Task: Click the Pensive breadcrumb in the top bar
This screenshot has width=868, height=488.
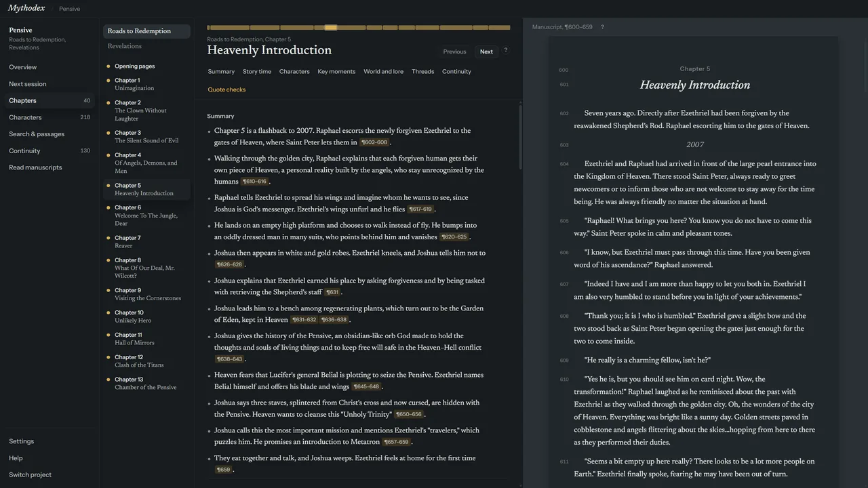Action: [70, 9]
